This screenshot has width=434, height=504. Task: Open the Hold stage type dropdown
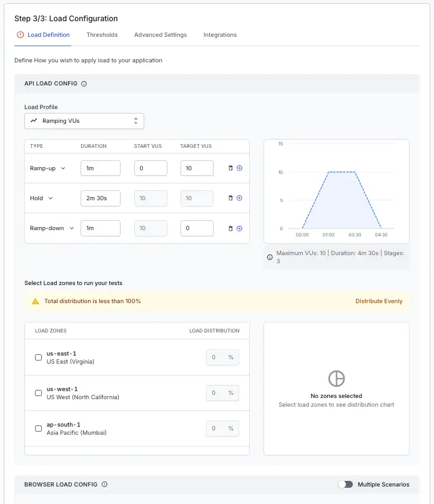pos(41,198)
